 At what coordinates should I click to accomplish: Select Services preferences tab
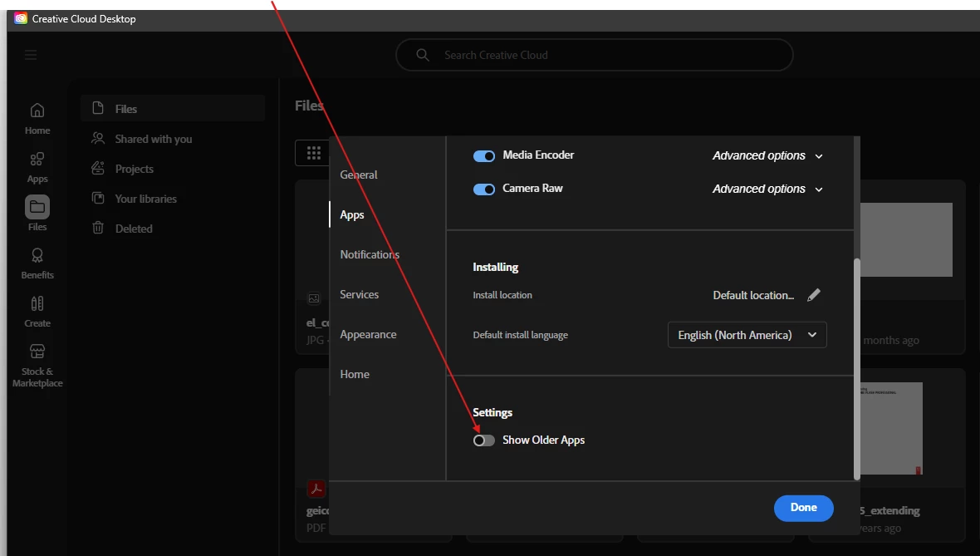click(x=360, y=294)
